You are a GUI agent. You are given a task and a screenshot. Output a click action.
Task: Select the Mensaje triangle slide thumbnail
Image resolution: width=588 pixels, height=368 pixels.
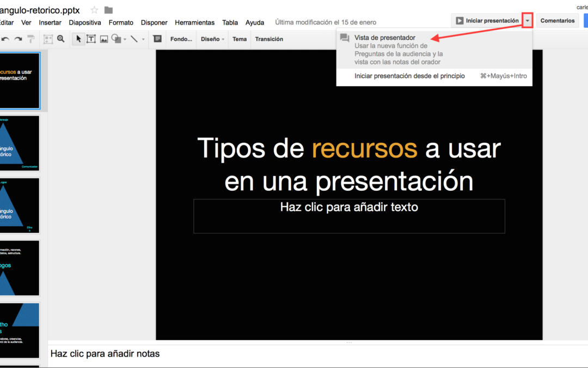20,143
